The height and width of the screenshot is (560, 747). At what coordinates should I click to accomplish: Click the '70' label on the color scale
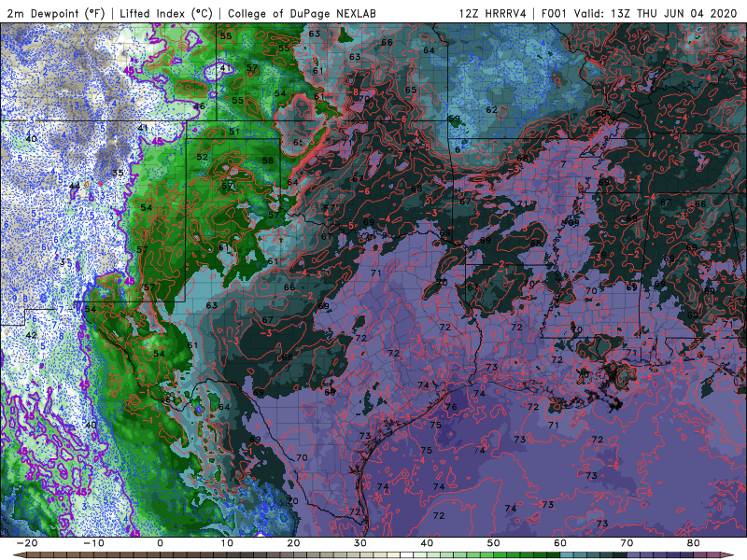click(627, 543)
